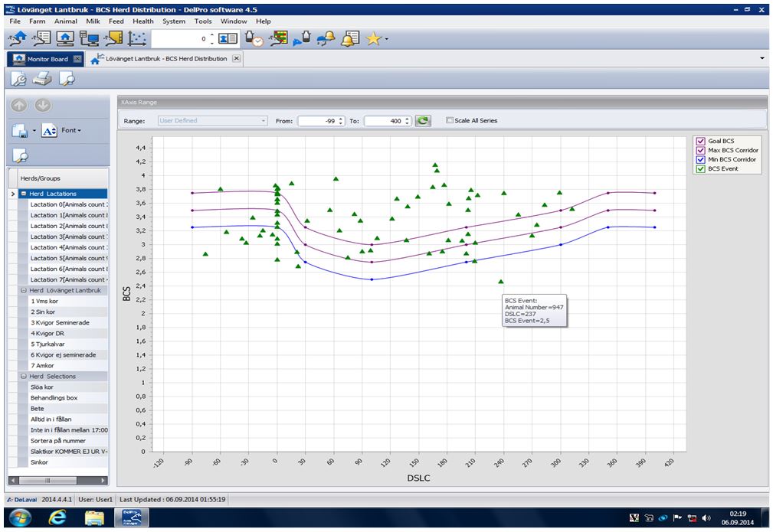The image size is (773, 532).
Task: Click the BCS event point at DSLC 237
Action: pyautogui.click(x=501, y=282)
